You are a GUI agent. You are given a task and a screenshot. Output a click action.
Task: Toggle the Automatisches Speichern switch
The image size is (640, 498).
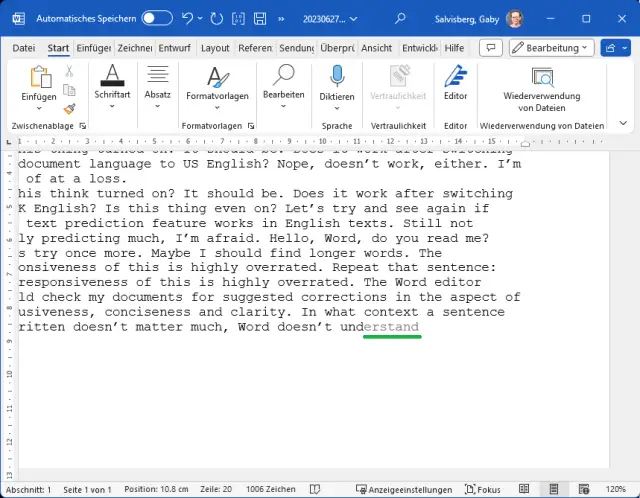[x=157, y=18]
